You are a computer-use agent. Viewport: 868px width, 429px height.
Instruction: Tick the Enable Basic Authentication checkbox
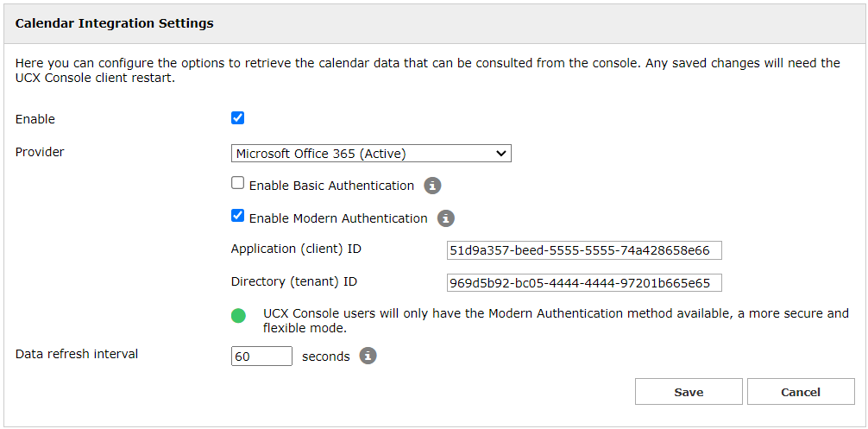point(238,184)
